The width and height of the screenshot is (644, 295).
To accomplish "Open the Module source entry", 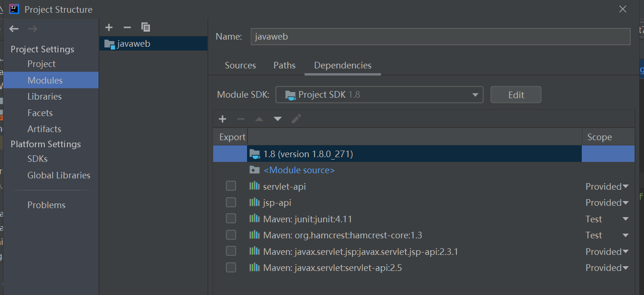I will [299, 169].
